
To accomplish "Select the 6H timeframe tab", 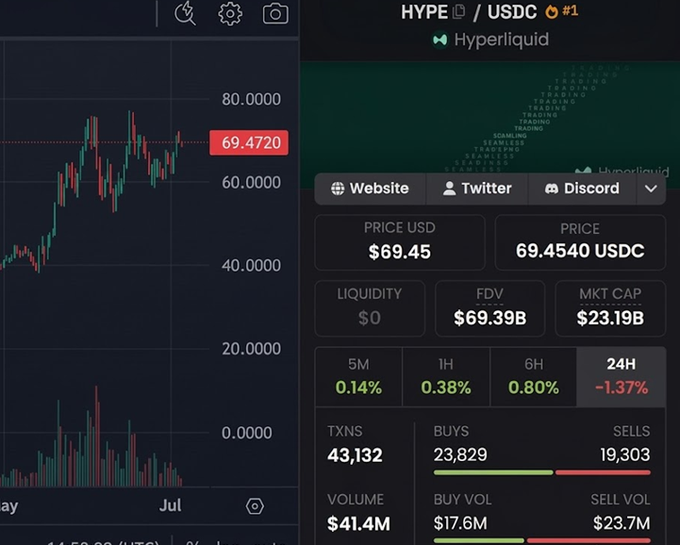I will (533, 376).
